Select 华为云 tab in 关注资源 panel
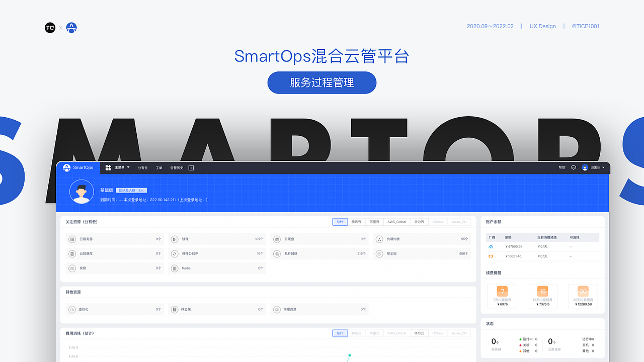Screen dimensions: 644x362 [x=420, y=222]
